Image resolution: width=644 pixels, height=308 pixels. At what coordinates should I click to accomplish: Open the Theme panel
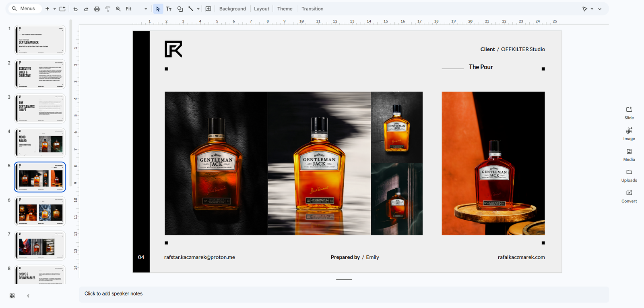285,9
